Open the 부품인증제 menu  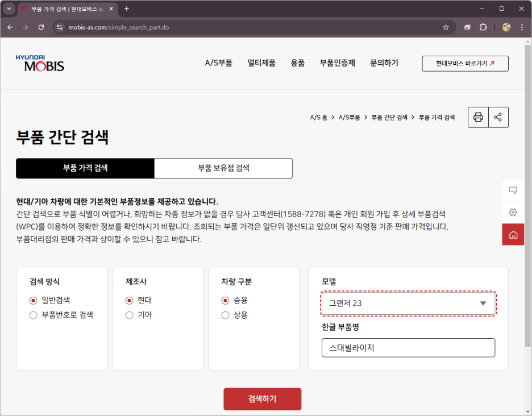pyautogui.click(x=337, y=63)
